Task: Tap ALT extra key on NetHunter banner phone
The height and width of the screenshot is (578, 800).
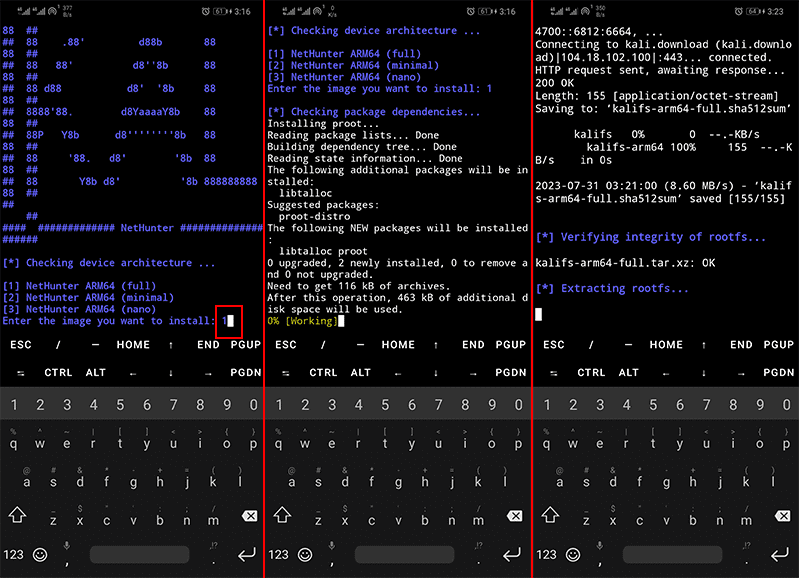Action: (95, 372)
